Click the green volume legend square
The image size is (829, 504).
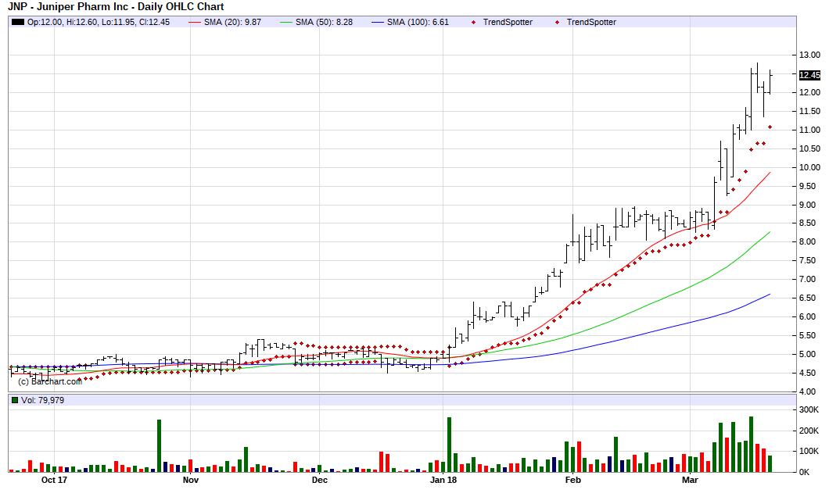pyautogui.click(x=15, y=400)
